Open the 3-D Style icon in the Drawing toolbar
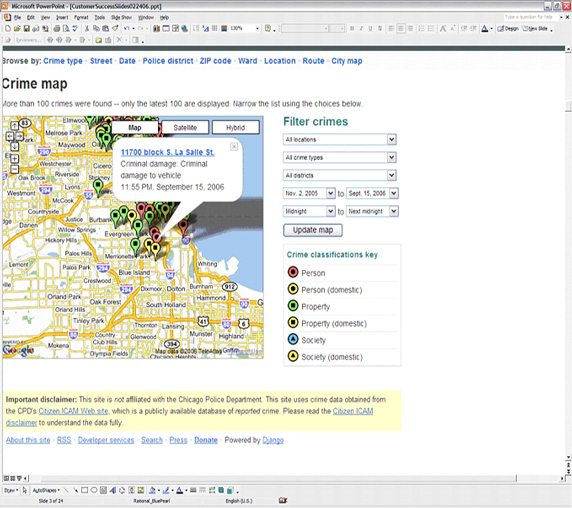Viewport: 572px width, 508px height. tap(231, 490)
